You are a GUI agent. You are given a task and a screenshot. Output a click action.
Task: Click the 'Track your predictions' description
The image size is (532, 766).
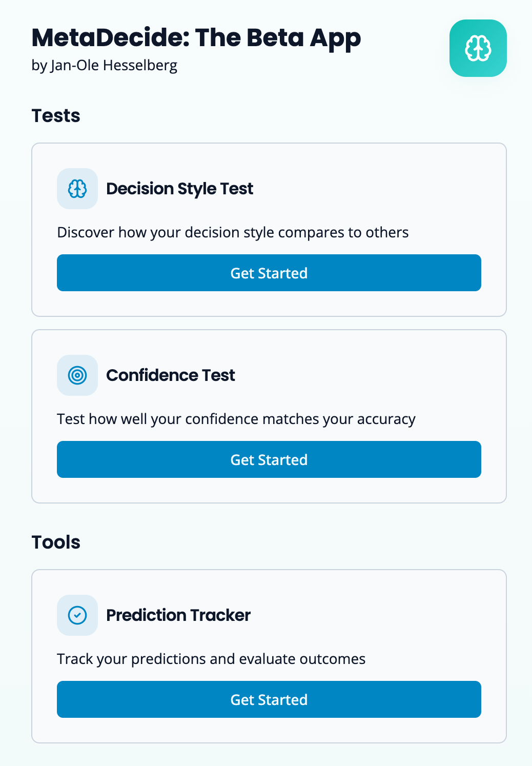(211, 659)
